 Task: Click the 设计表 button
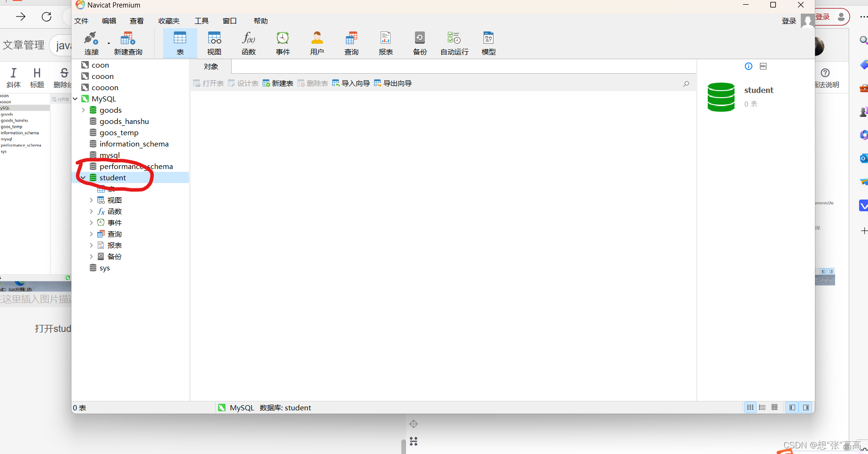point(243,84)
